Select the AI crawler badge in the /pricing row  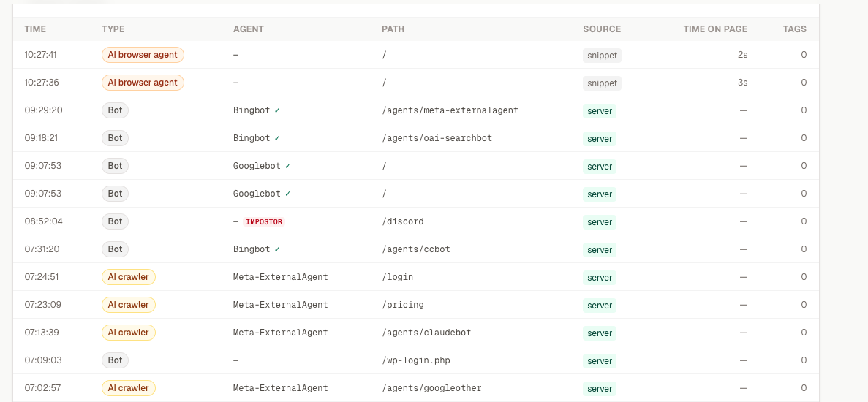click(x=129, y=304)
